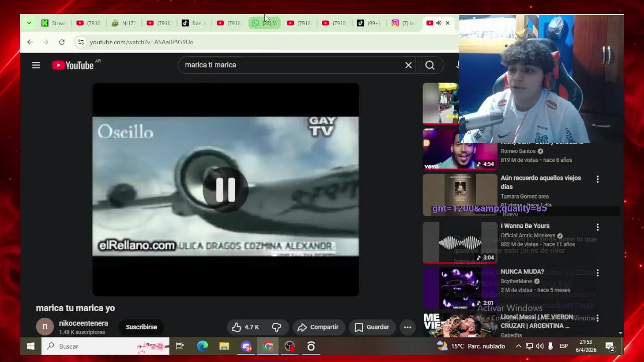The width and height of the screenshot is (644, 362).
Task: Click the taskbar Buscar search box
Action: [106, 346]
